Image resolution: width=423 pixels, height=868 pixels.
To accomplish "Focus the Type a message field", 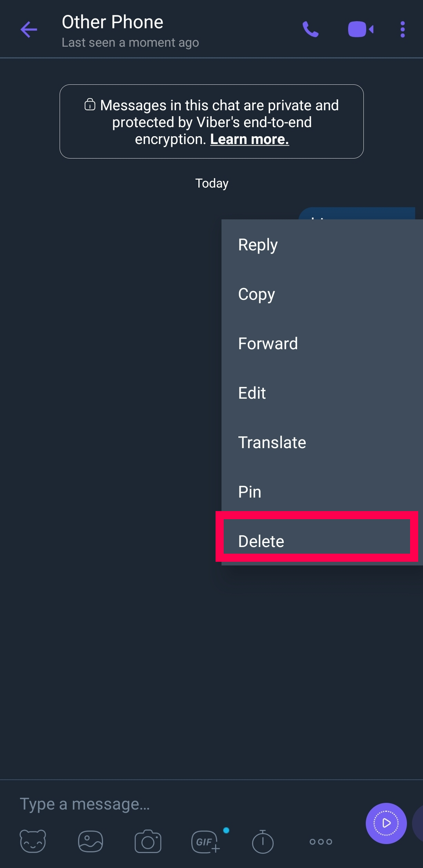I will (x=157, y=804).
